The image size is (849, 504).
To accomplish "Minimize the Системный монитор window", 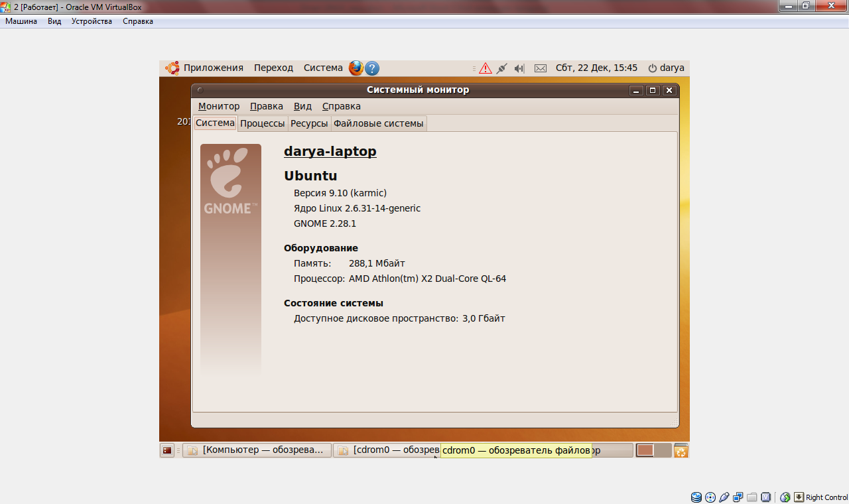I will tap(636, 90).
